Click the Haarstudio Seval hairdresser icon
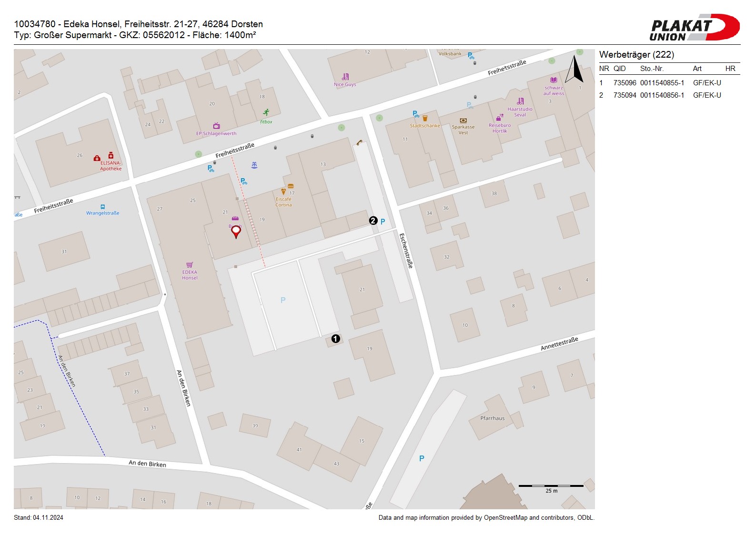Viewport: 756px width, 535px height. point(520,101)
